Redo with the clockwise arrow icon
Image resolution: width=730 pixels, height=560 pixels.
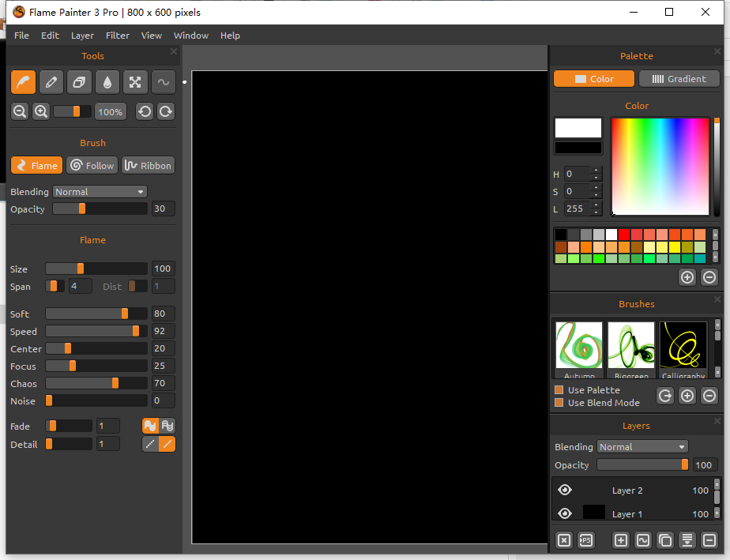(x=166, y=111)
